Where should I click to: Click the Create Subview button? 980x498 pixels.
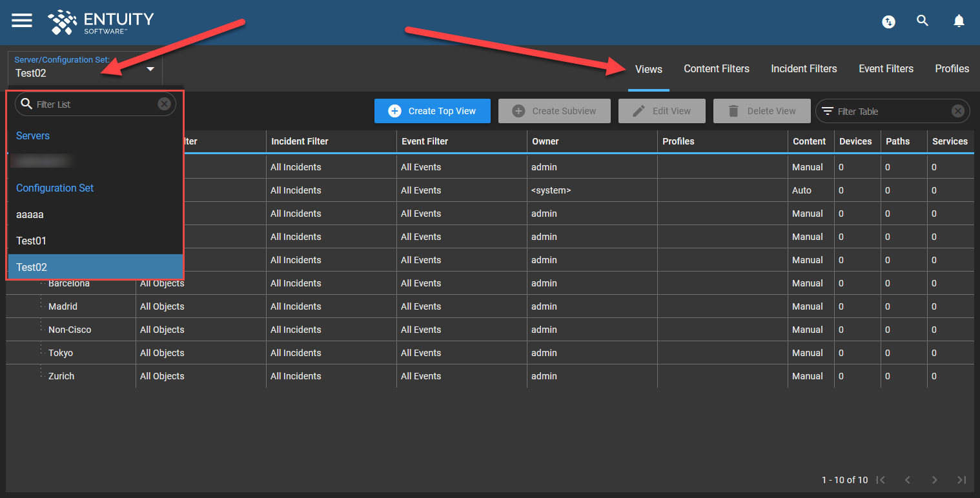tap(555, 111)
